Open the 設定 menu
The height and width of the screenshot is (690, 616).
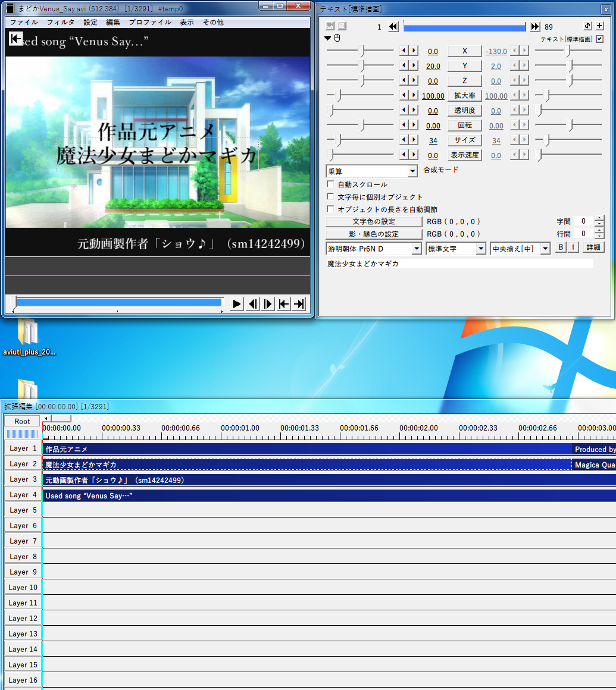[x=90, y=22]
